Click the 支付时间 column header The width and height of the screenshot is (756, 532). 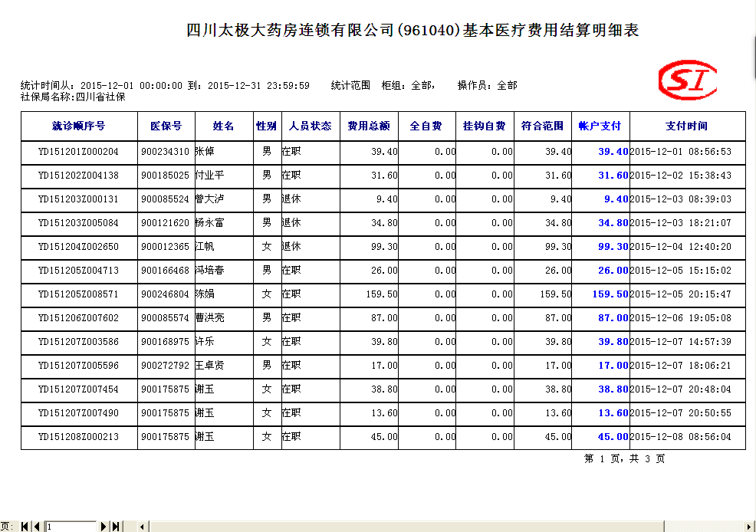click(x=686, y=126)
